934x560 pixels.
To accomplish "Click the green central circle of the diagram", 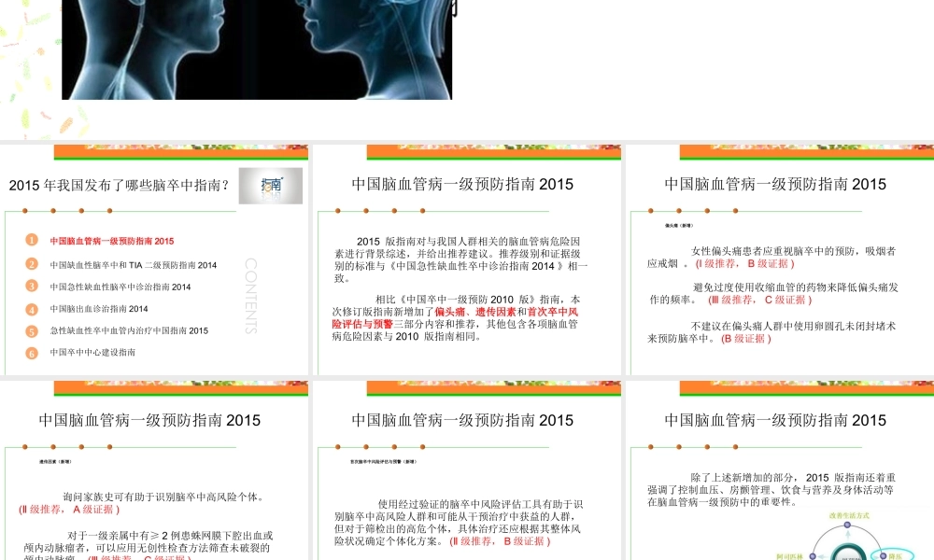I will point(847,558).
